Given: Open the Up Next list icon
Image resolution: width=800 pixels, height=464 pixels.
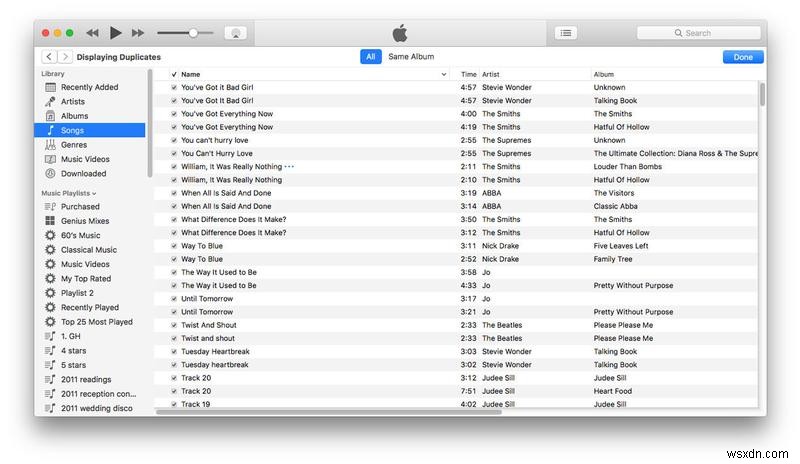Looking at the screenshot, I should pyautogui.click(x=566, y=33).
